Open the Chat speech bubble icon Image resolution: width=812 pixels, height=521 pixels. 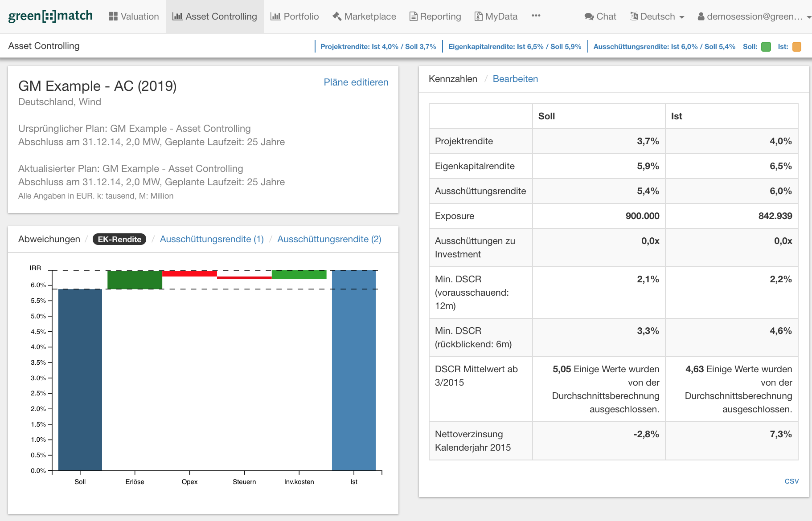589,16
